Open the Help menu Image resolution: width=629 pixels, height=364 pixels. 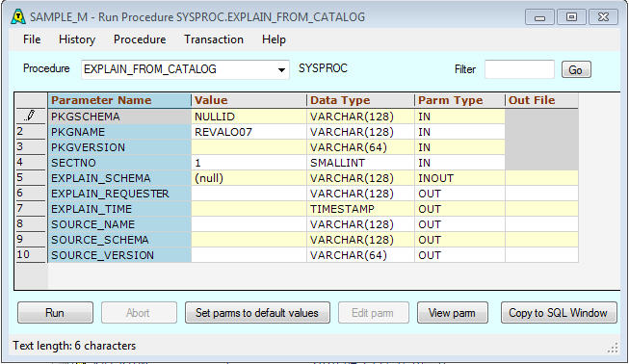point(274,39)
